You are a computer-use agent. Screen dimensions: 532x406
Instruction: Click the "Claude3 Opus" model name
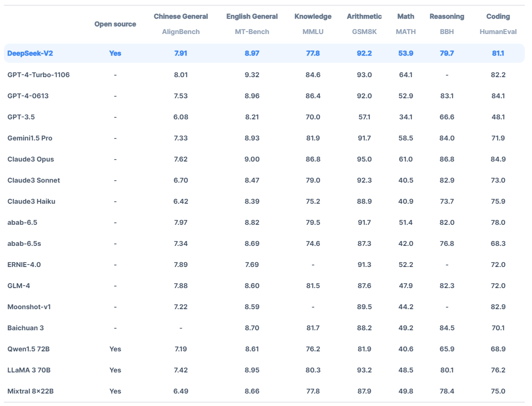31,159
